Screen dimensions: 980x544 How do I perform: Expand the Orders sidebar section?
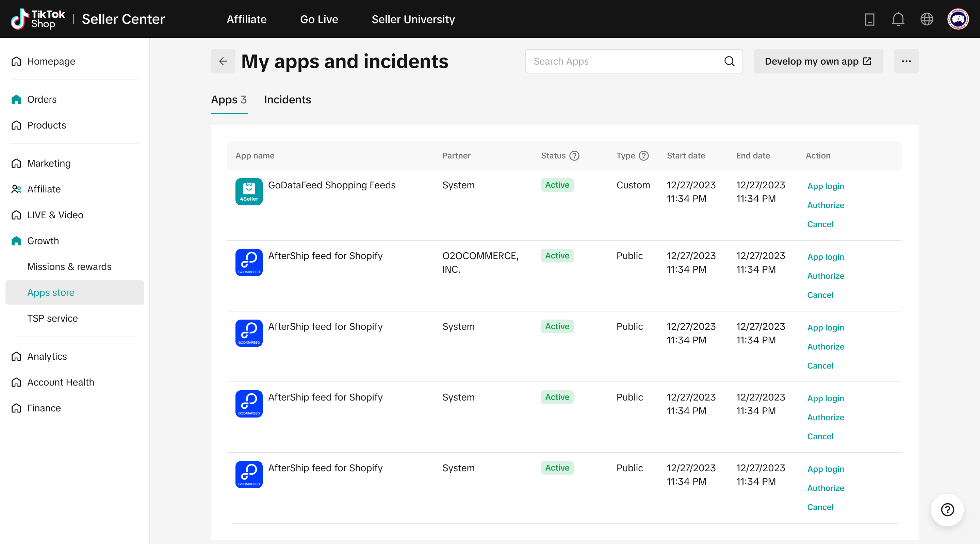click(42, 99)
